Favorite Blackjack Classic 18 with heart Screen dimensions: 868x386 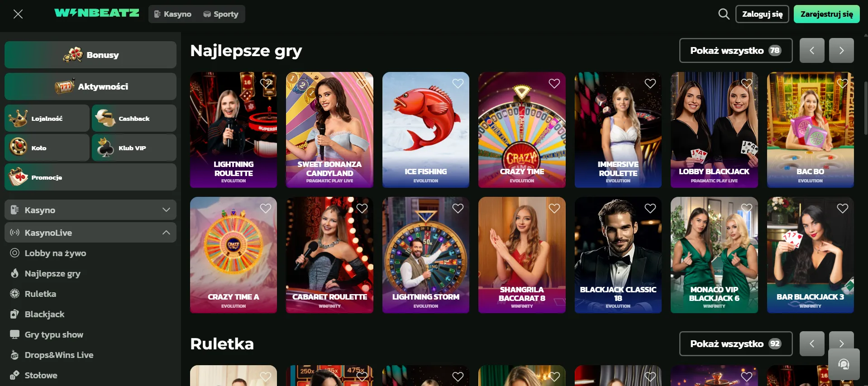[650, 209]
